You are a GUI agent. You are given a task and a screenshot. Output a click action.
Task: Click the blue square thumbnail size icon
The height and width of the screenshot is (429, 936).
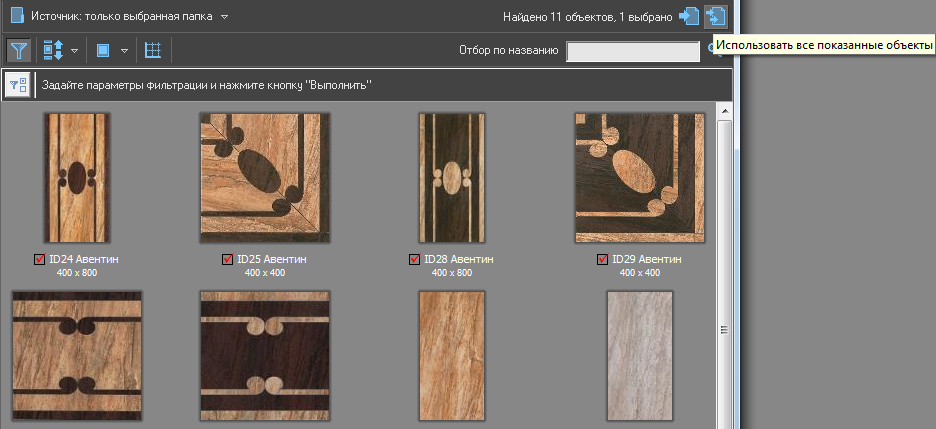(103, 50)
